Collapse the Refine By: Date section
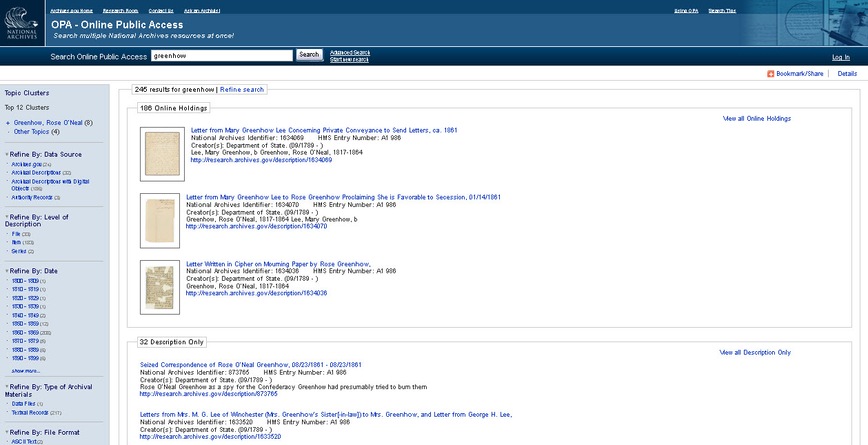 [7, 271]
